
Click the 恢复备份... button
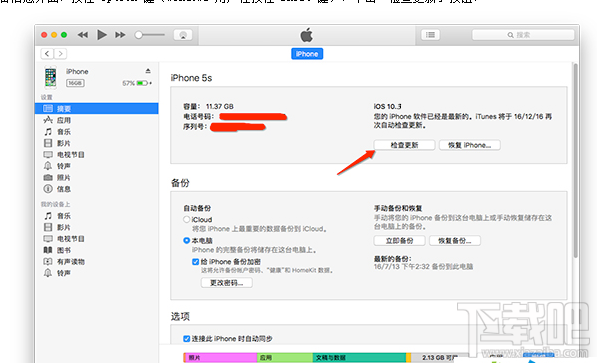point(455,241)
